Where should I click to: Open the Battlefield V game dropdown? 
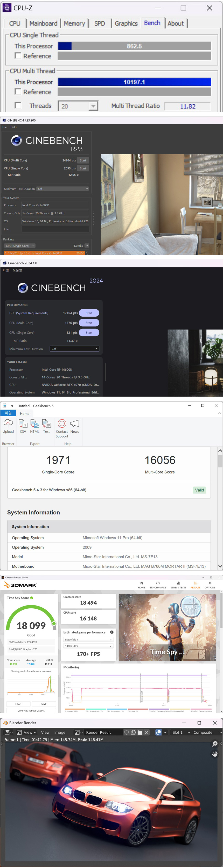[x=88, y=639]
